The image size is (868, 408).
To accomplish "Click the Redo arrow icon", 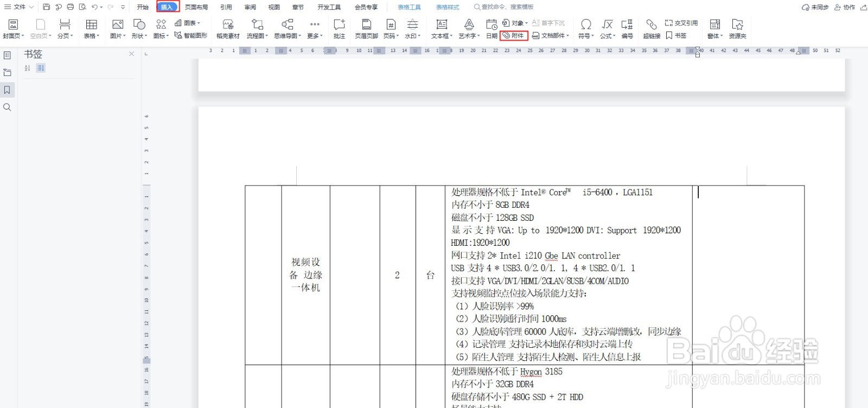I will (110, 7).
